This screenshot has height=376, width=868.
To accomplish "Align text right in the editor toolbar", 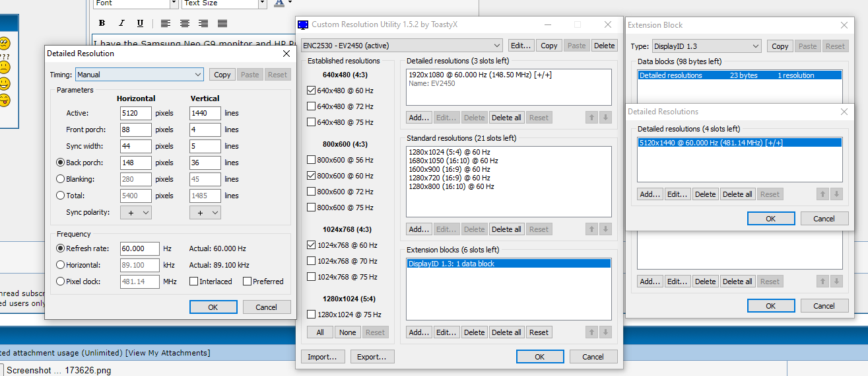I will (203, 23).
